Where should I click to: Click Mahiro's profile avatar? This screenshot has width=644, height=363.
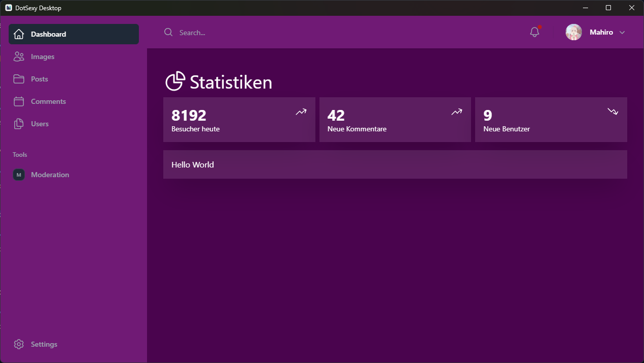coord(574,32)
